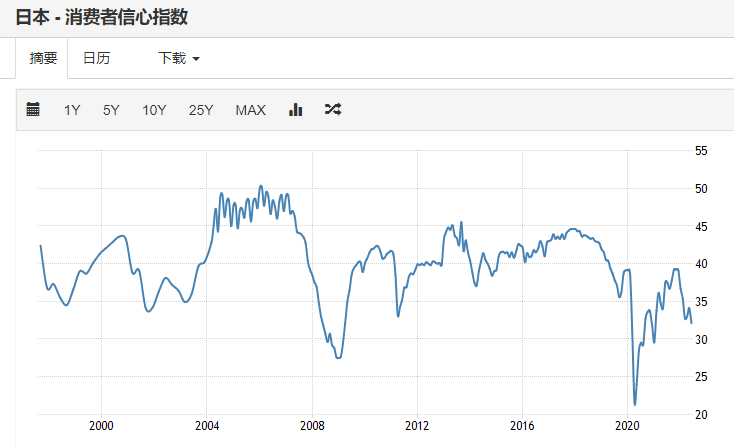Click the 2009 trough on chart line

[338, 358]
